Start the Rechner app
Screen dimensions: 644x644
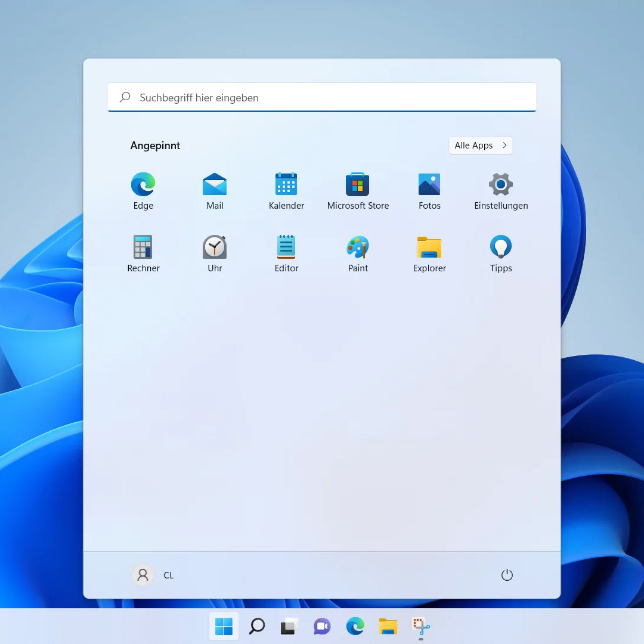[x=143, y=252]
